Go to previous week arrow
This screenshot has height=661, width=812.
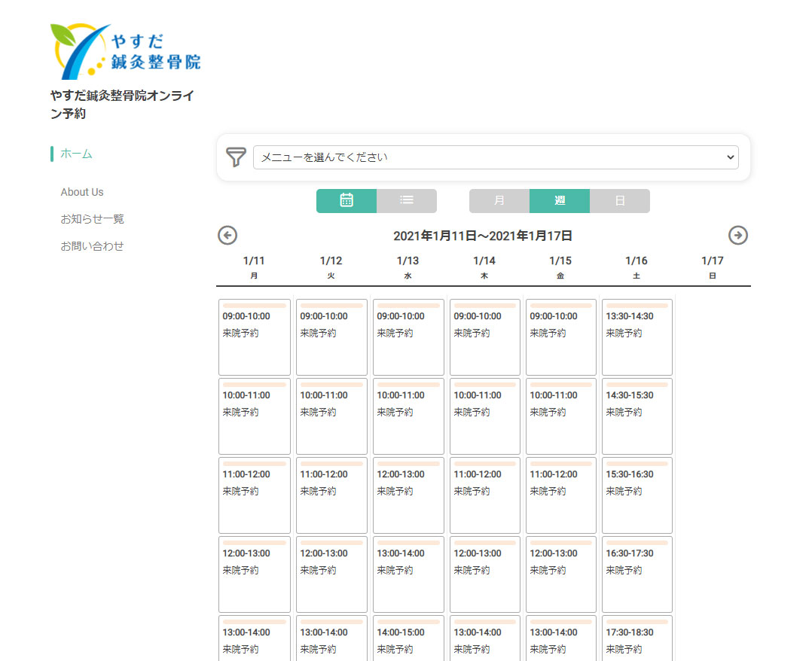pyautogui.click(x=227, y=236)
